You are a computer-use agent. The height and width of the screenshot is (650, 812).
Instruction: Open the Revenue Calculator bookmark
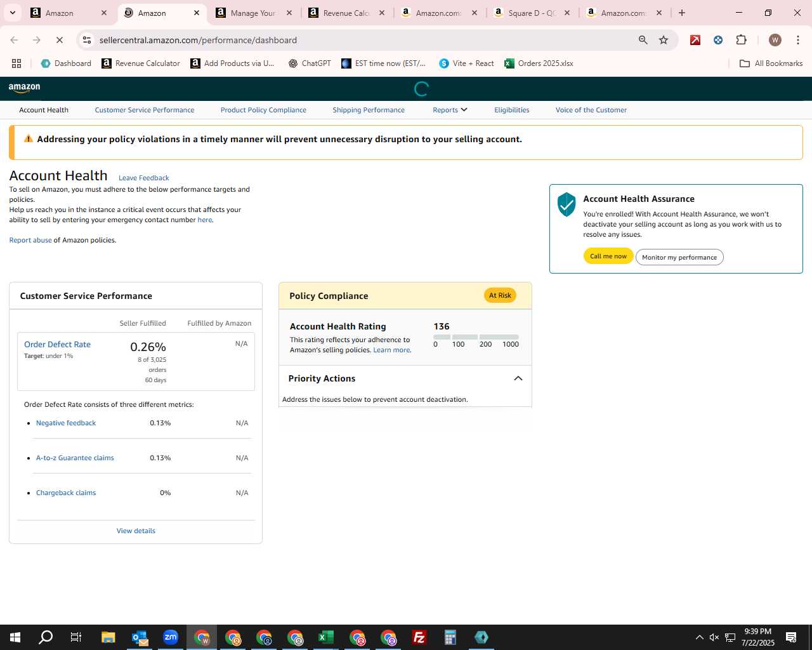point(141,63)
